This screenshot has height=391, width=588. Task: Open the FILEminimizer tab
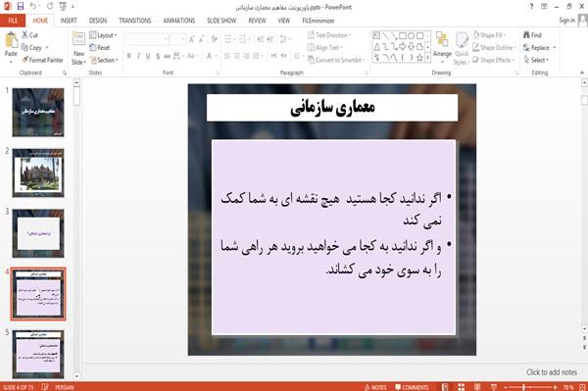pyautogui.click(x=318, y=21)
